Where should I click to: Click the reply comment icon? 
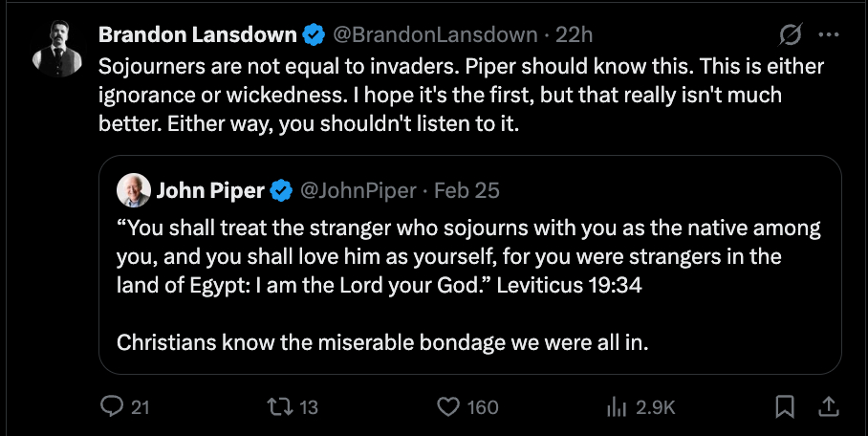(113, 407)
